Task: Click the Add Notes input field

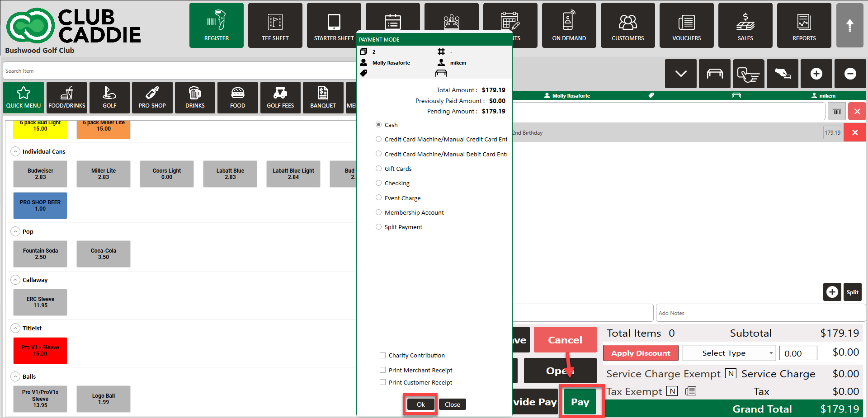Action: click(x=760, y=313)
